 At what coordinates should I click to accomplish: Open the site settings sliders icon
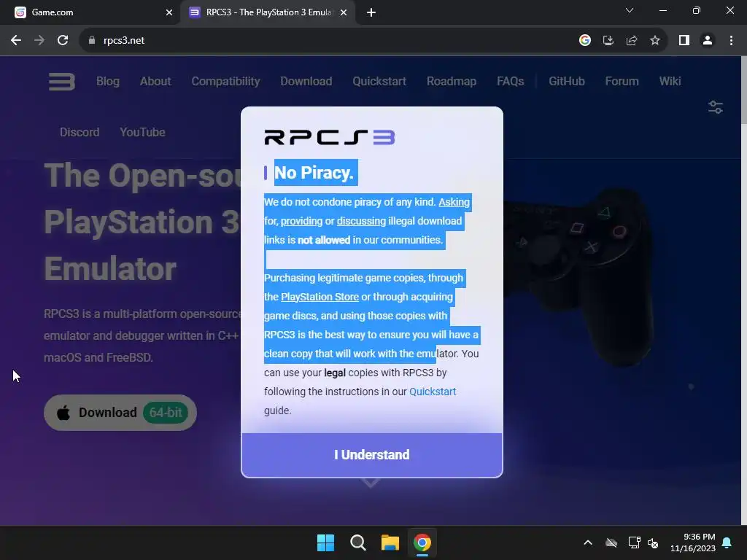click(715, 107)
